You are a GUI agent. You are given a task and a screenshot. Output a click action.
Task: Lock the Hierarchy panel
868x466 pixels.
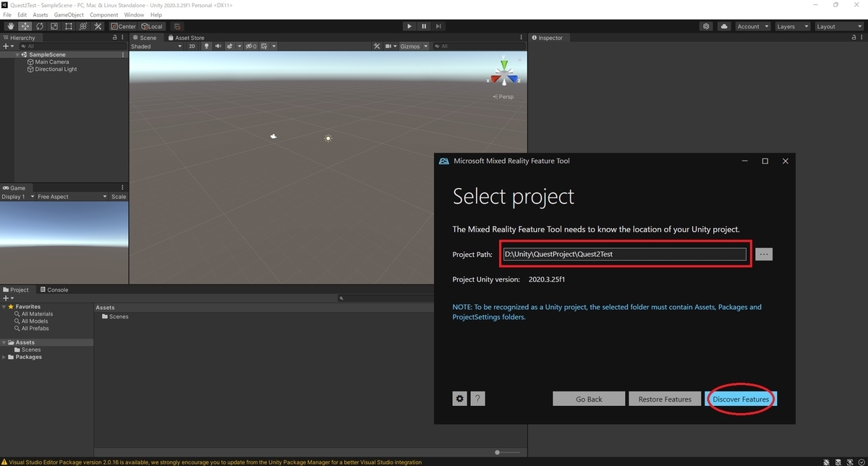click(114, 38)
